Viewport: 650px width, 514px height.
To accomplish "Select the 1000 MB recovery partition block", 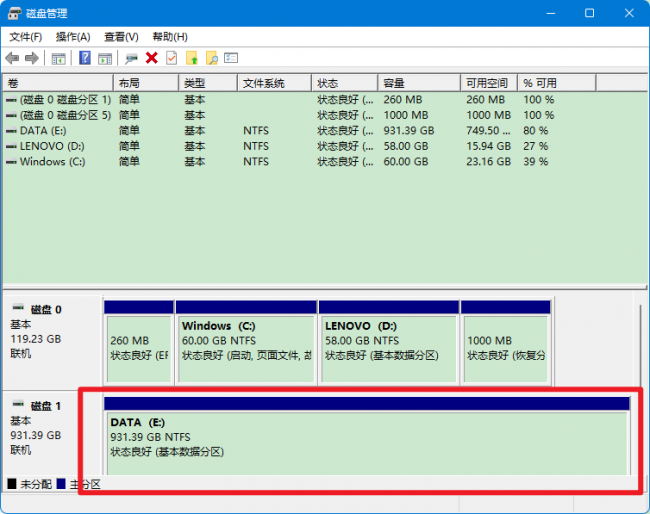I will click(506, 342).
